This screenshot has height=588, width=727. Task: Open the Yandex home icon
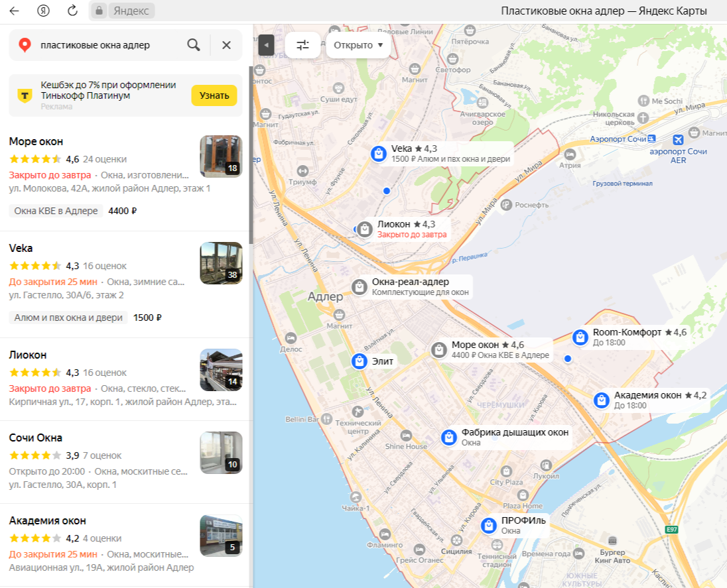pyautogui.click(x=43, y=11)
